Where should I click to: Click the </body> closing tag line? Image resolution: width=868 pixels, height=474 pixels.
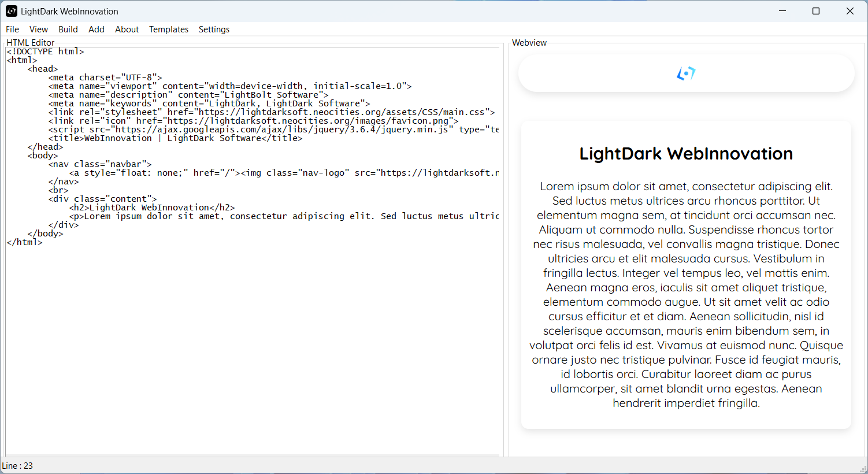(46, 234)
